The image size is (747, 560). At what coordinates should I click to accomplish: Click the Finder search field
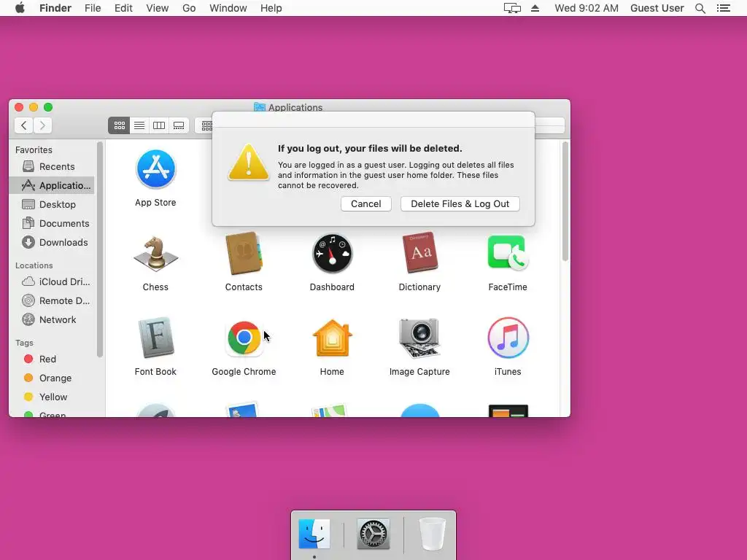point(550,125)
